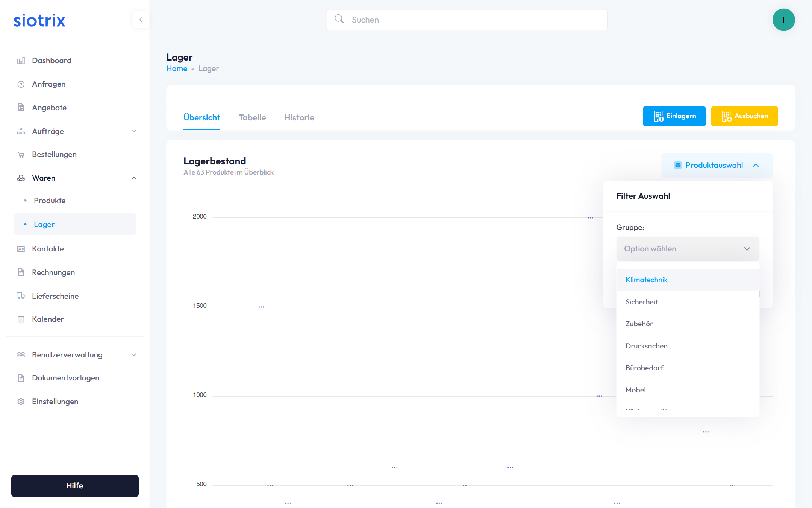The image size is (812, 508).
Task: Click the Dashboard chart icon in sidebar
Action: [x=21, y=61]
